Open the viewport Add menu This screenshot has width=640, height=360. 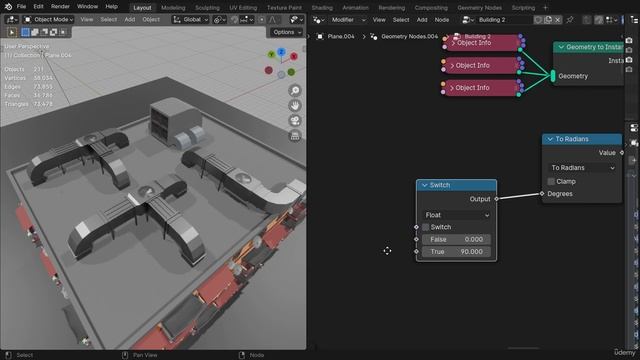click(x=130, y=20)
